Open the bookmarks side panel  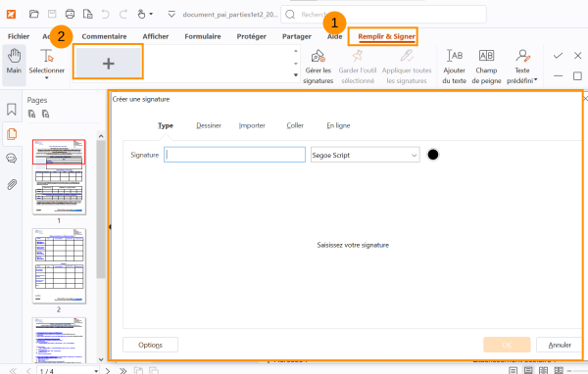(x=11, y=110)
